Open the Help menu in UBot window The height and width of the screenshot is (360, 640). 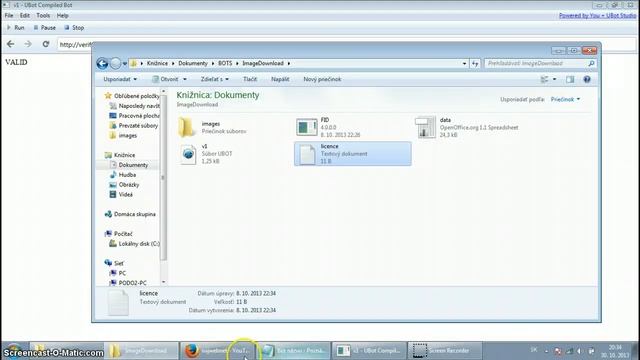coord(62,16)
